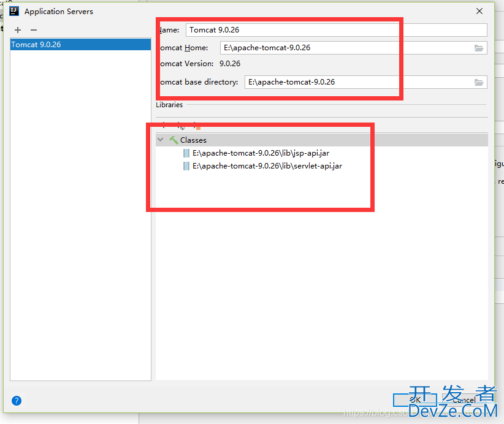Open help with the question mark icon

coord(17,401)
